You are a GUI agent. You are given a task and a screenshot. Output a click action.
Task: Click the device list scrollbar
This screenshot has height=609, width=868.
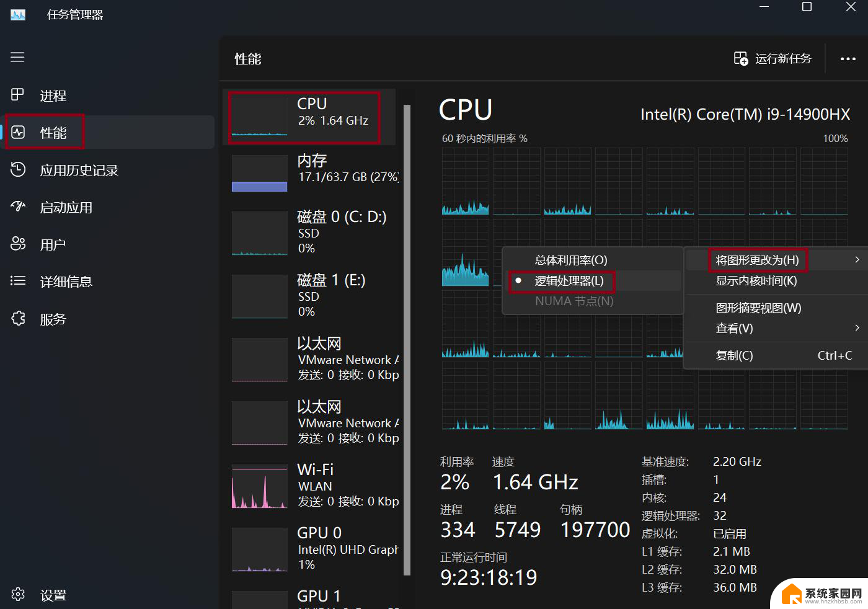[407, 340]
